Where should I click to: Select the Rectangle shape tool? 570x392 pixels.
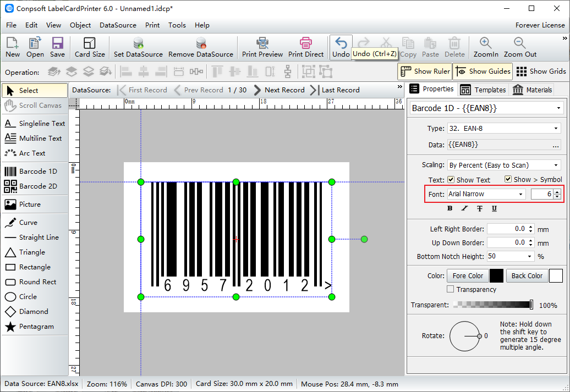(x=35, y=267)
